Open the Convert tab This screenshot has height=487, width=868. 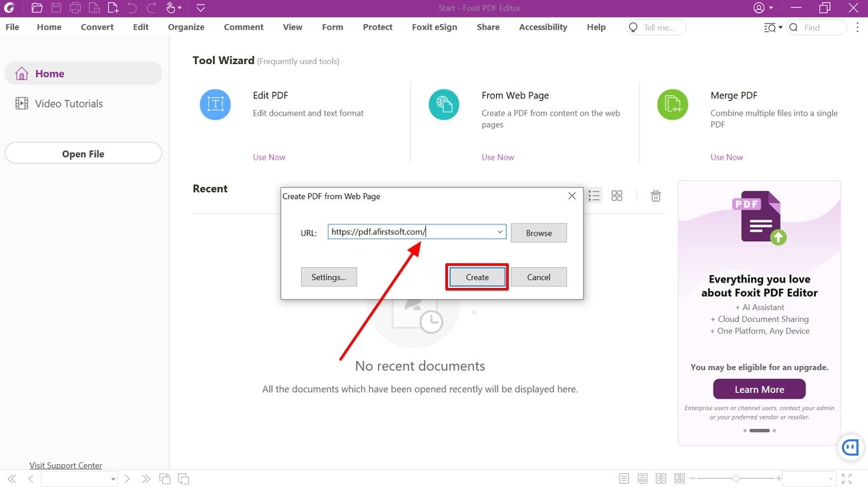coord(97,27)
